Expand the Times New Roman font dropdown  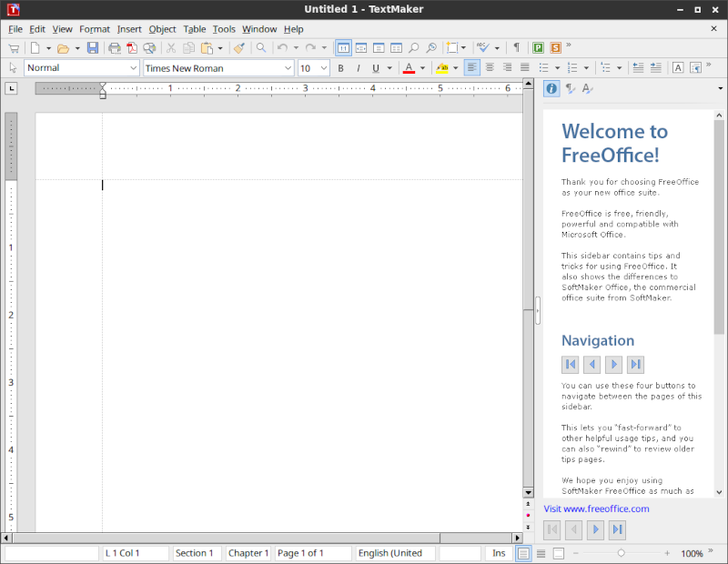click(x=288, y=68)
